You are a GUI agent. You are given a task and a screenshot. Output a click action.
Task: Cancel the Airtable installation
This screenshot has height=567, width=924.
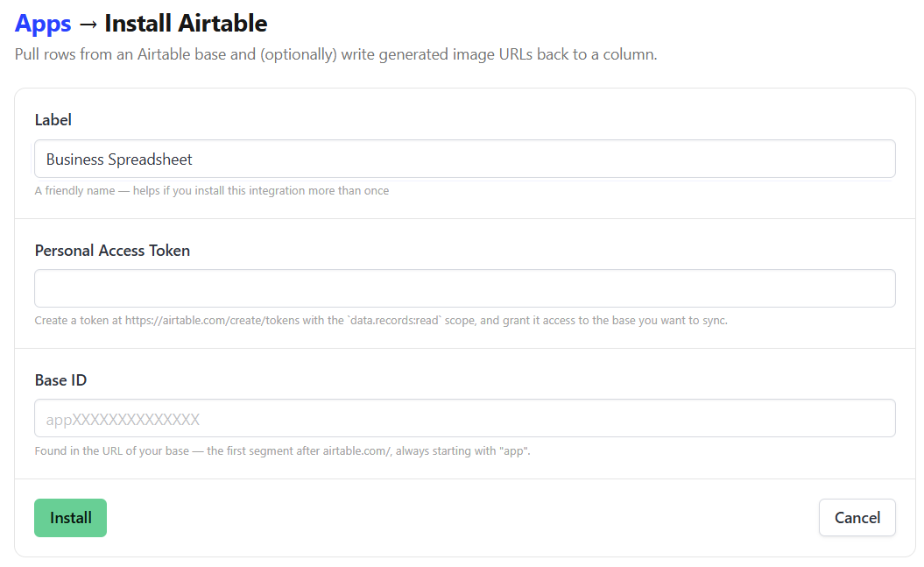[x=857, y=518]
